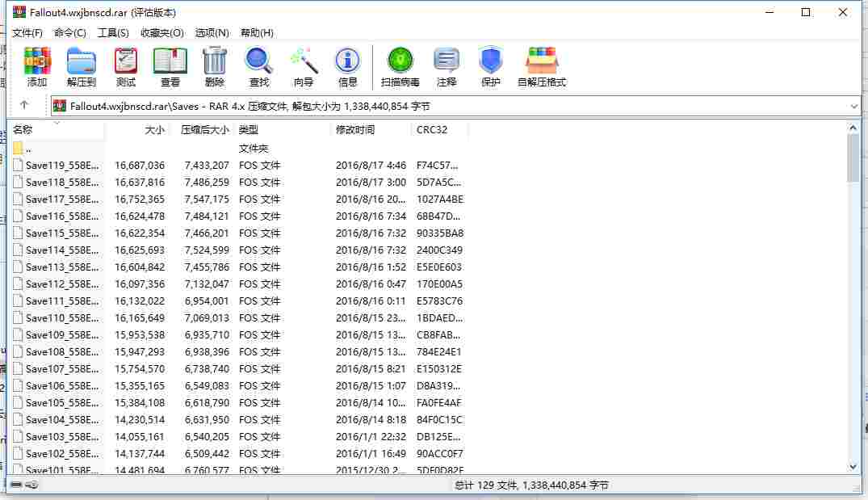Sort by Packed size (压缩后大小) header

(205, 129)
